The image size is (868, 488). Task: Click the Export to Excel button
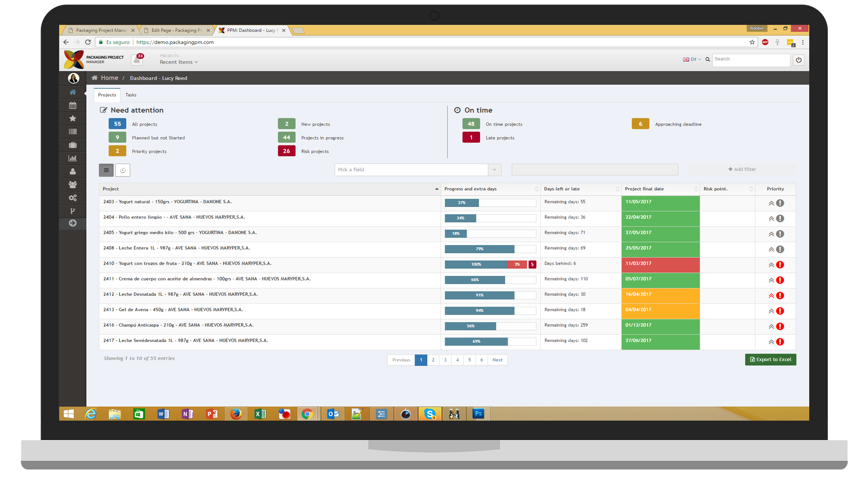point(770,359)
